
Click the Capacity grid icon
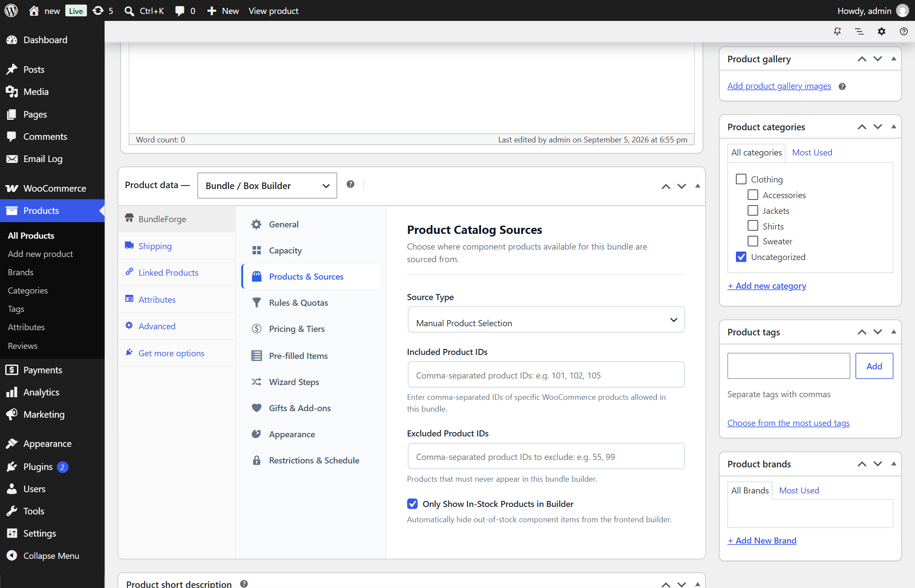(x=257, y=250)
